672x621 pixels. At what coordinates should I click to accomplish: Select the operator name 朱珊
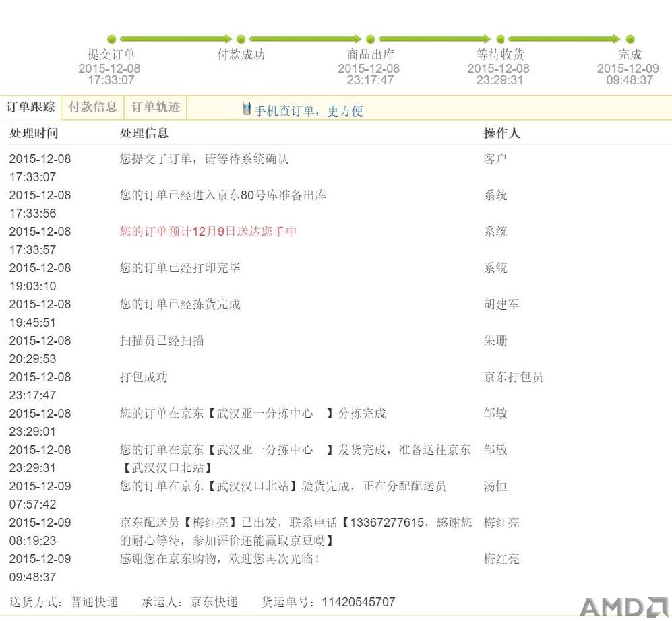click(x=495, y=341)
